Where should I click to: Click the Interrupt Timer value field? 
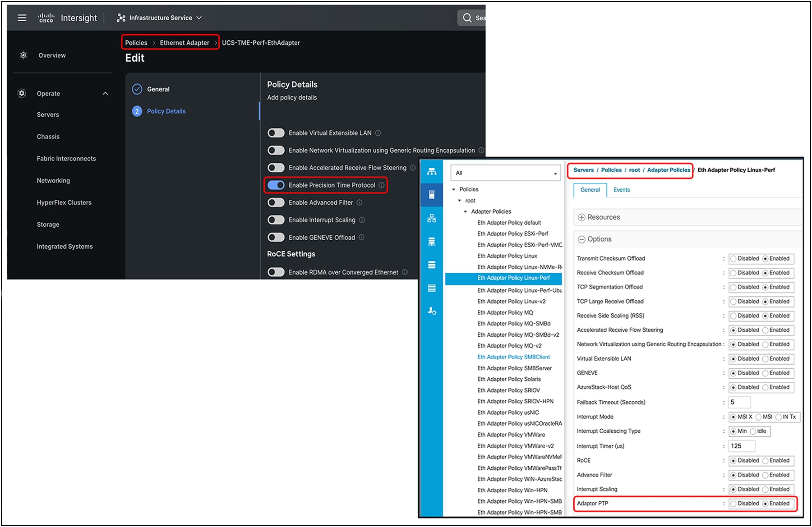742,446
